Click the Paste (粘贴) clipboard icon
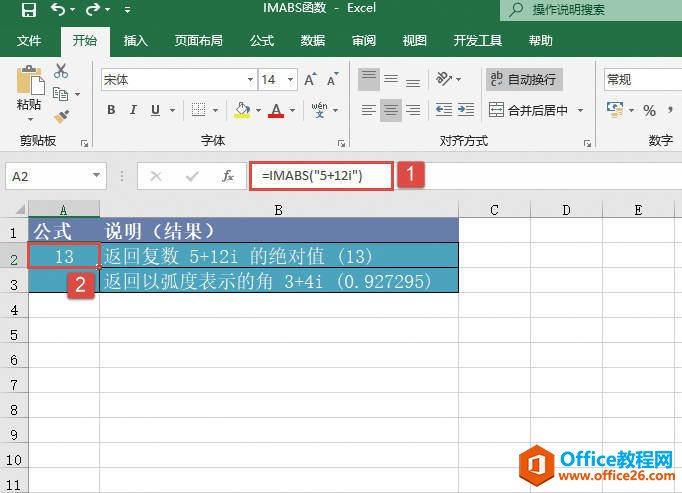This screenshot has width=682, height=493. pos(30,80)
